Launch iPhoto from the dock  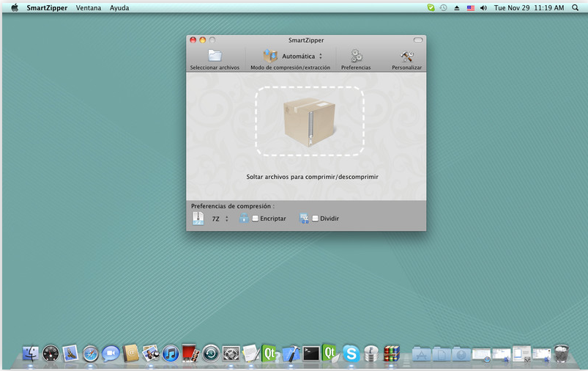(x=151, y=353)
